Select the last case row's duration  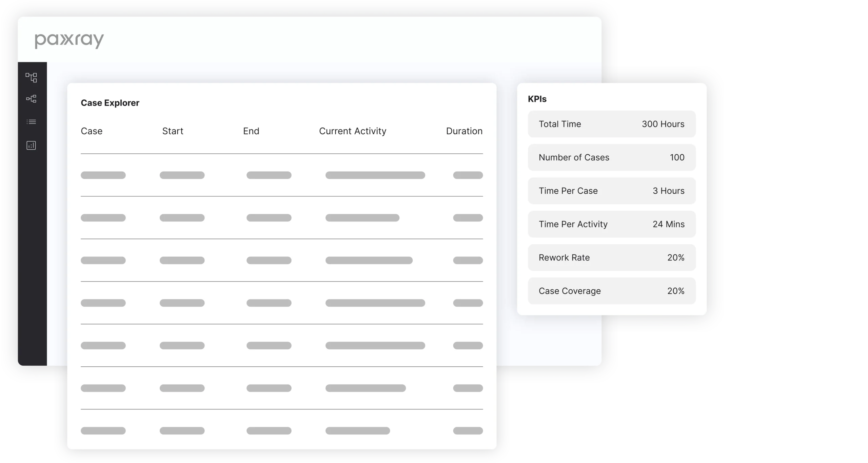click(468, 431)
